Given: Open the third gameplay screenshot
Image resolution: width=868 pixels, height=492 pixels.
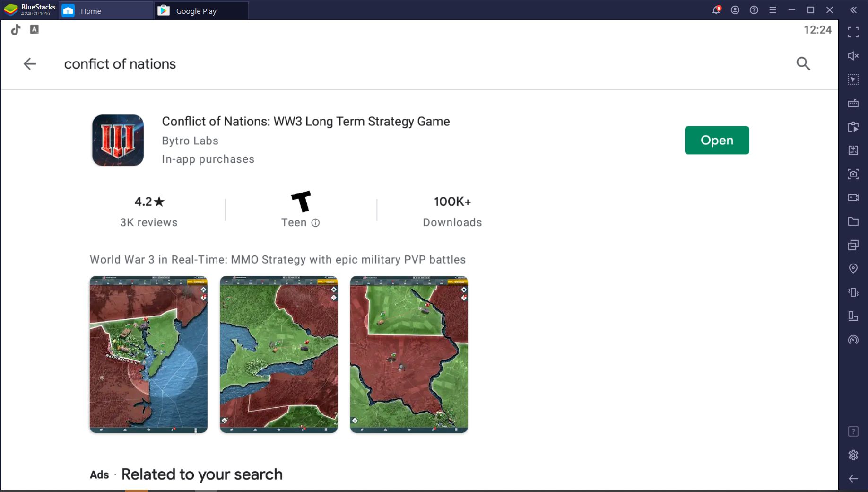Looking at the screenshot, I should click(x=409, y=354).
